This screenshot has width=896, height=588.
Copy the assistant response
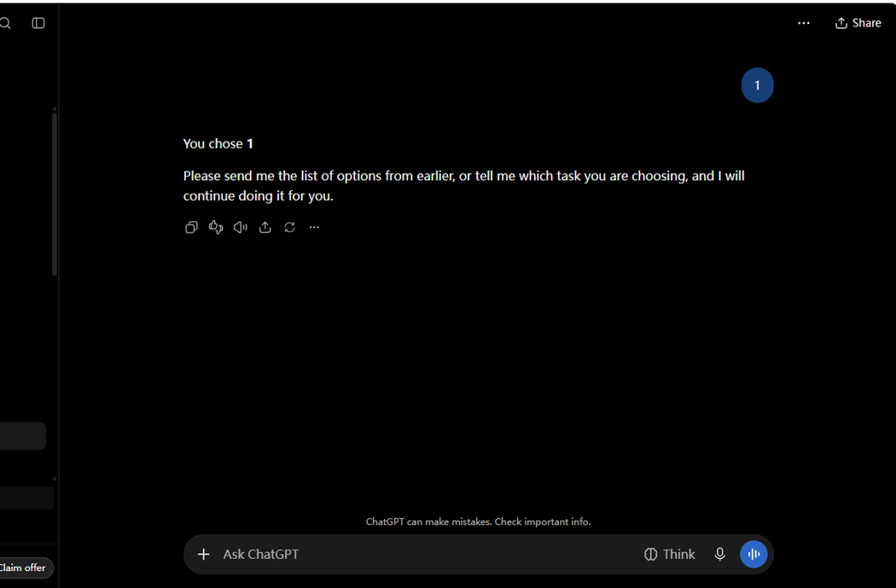click(x=191, y=227)
